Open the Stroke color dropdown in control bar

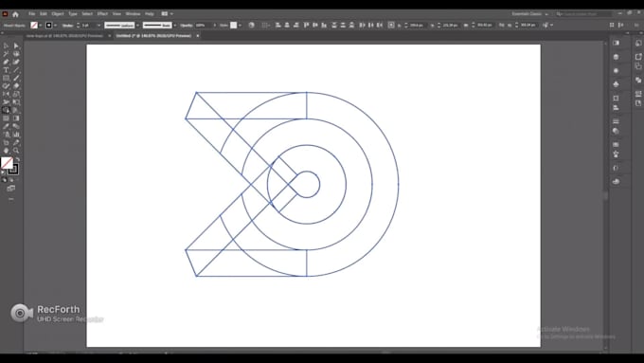click(x=55, y=26)
